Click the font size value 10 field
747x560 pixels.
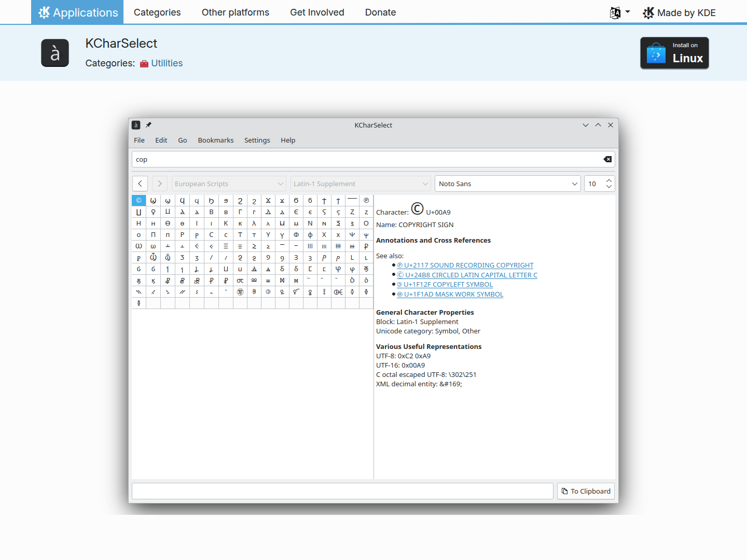[594, 184]
